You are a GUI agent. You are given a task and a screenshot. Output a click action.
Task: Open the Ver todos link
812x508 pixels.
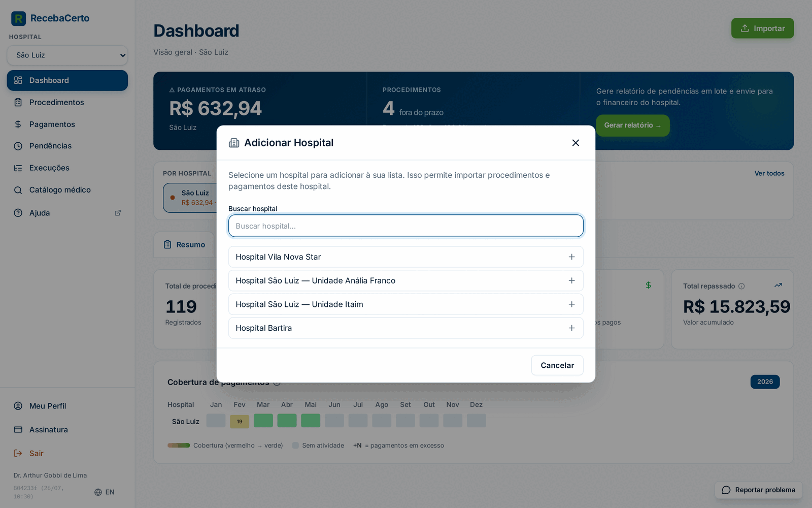click(769, 173)
